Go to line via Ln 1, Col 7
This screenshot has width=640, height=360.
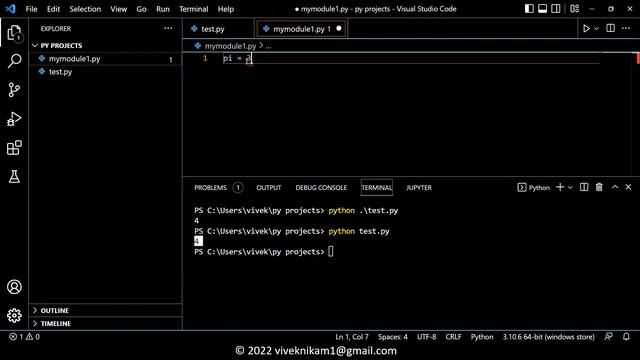(352, 337)
